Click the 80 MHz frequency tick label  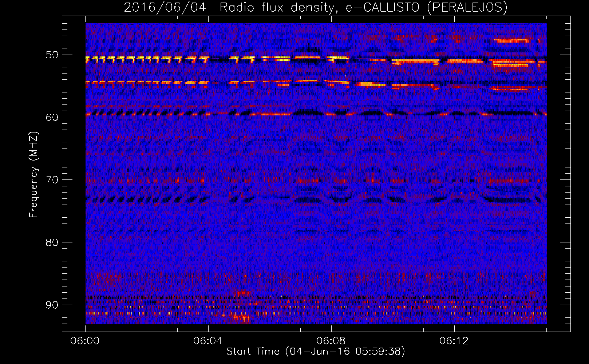tap(52, 242)
